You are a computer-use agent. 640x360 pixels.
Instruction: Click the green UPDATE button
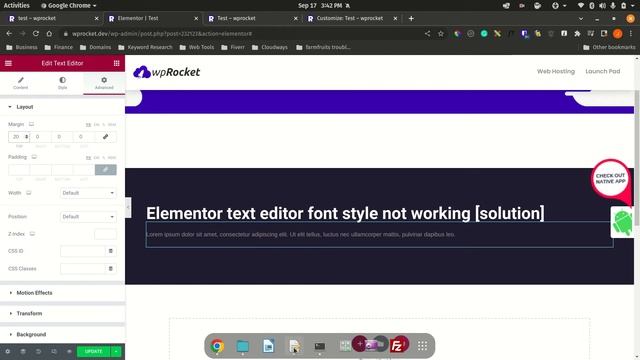tap(93, 351)
